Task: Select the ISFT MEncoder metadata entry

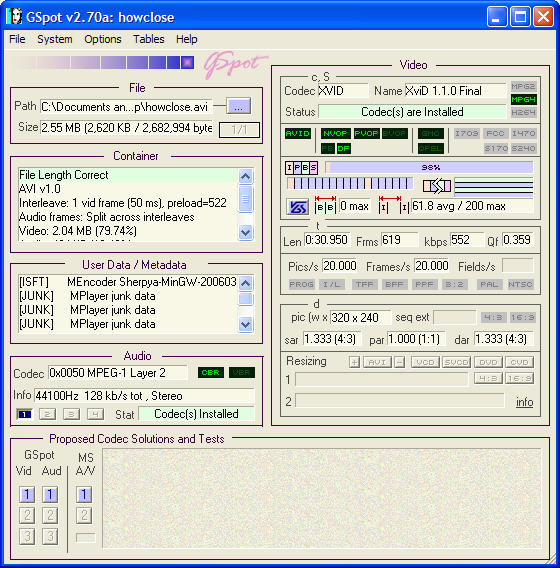Action: [x=128, y=282]
